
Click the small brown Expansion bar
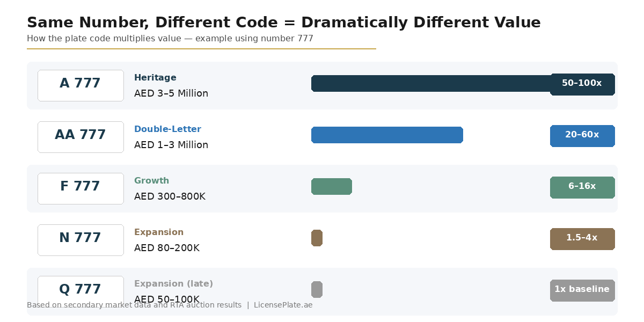pyautogui.click(x=317, y=238)
